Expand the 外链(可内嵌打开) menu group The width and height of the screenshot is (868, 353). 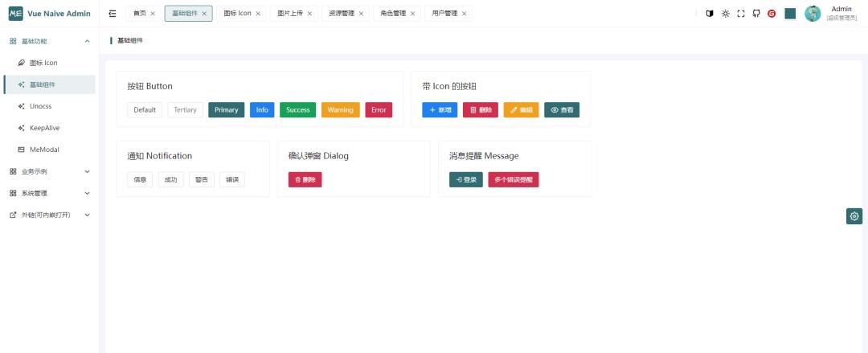coord(49,215)
